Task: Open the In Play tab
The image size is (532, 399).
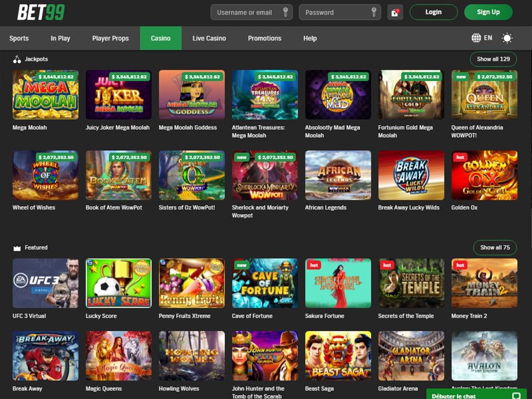Action: point(61,39)
